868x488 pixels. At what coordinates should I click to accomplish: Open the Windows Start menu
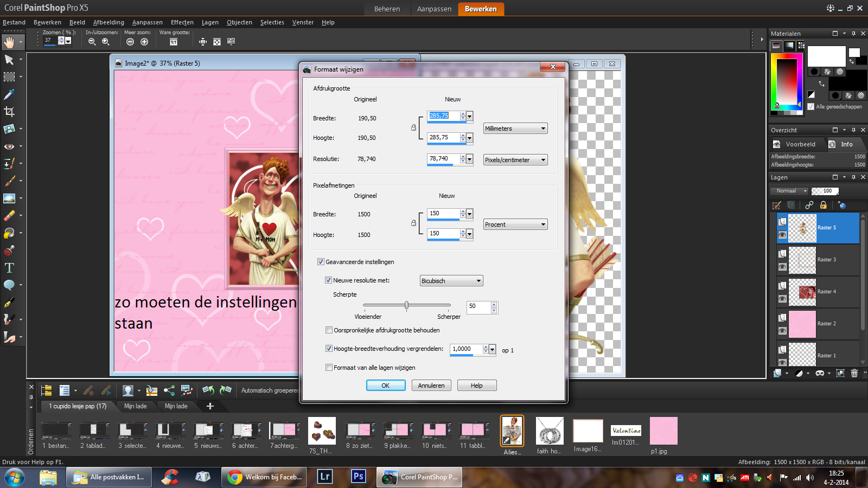(15, 477)
